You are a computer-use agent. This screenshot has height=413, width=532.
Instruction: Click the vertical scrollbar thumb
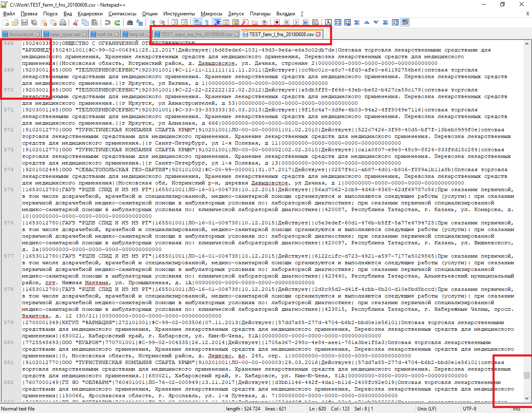[x=527, y=375]
